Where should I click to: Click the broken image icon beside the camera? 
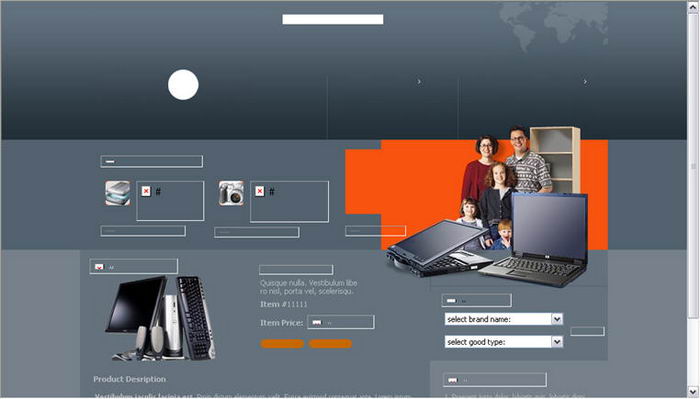(260, 191)
